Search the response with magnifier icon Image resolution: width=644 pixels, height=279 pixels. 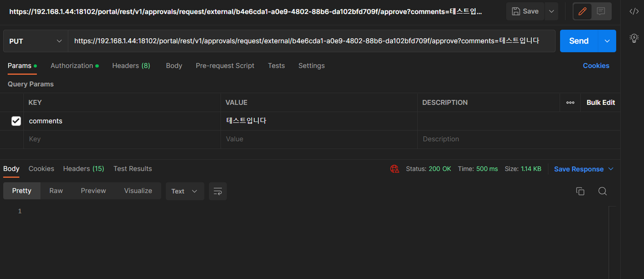pyautogui.click(x=602, y=191)
